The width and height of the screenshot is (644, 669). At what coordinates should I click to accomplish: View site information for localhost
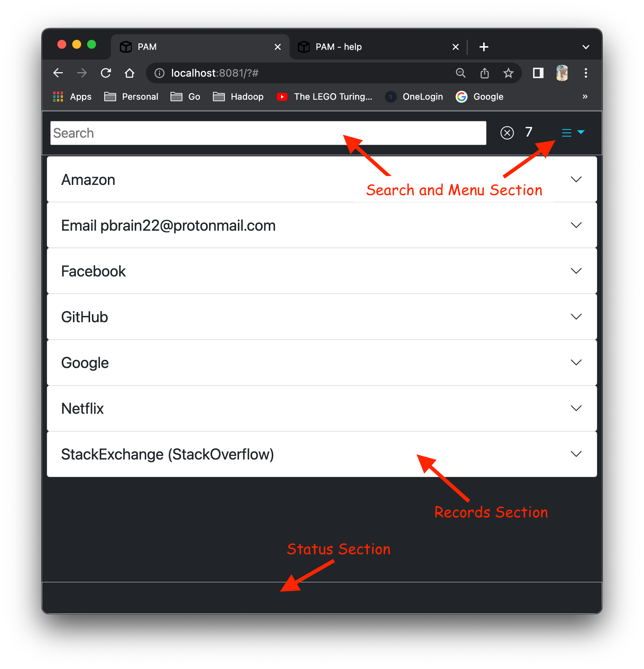(159, 73)
